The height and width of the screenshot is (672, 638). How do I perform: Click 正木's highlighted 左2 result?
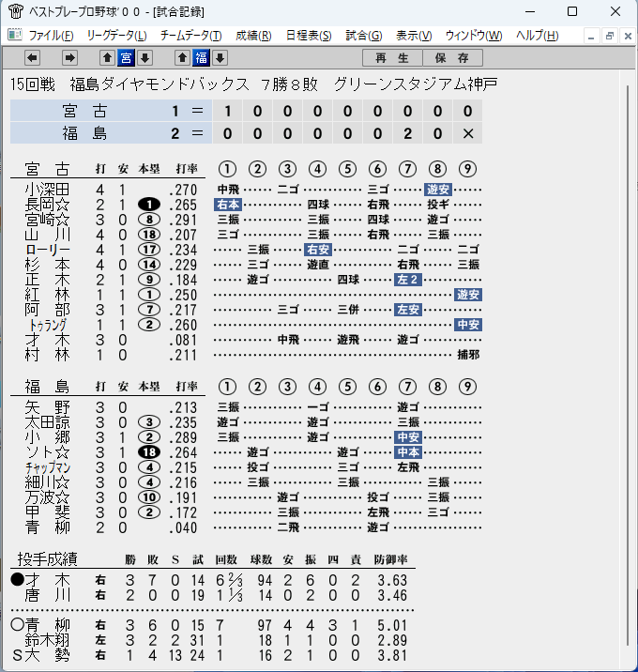tap(408, 280)
